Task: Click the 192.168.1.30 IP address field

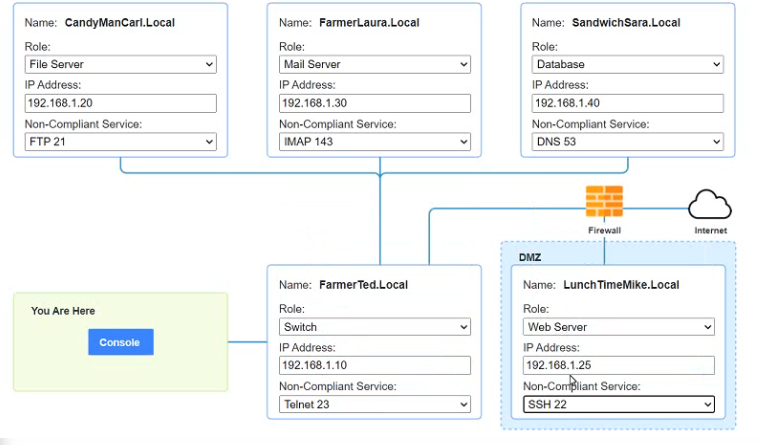Action: point(375,103)
